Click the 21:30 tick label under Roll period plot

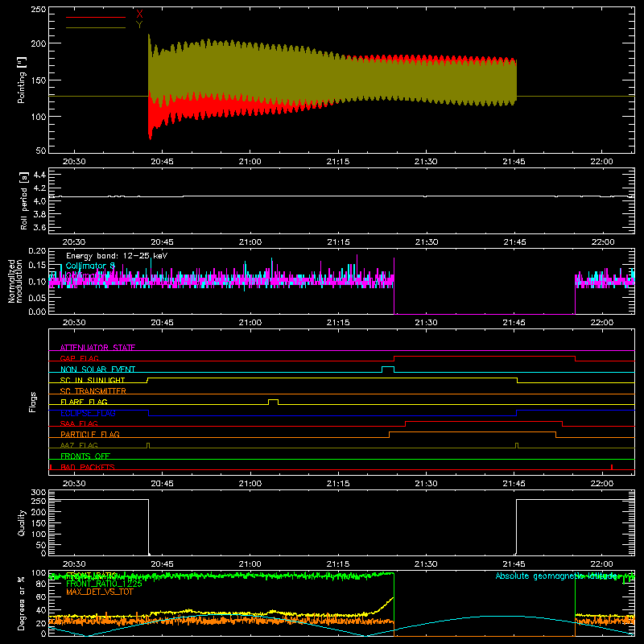click(427, 242)
